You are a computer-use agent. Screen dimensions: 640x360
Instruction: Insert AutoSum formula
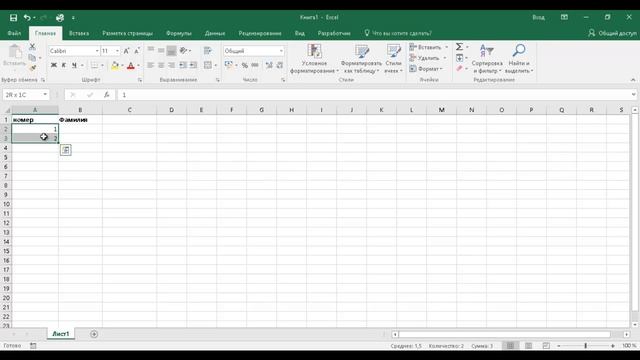(459, 47)
